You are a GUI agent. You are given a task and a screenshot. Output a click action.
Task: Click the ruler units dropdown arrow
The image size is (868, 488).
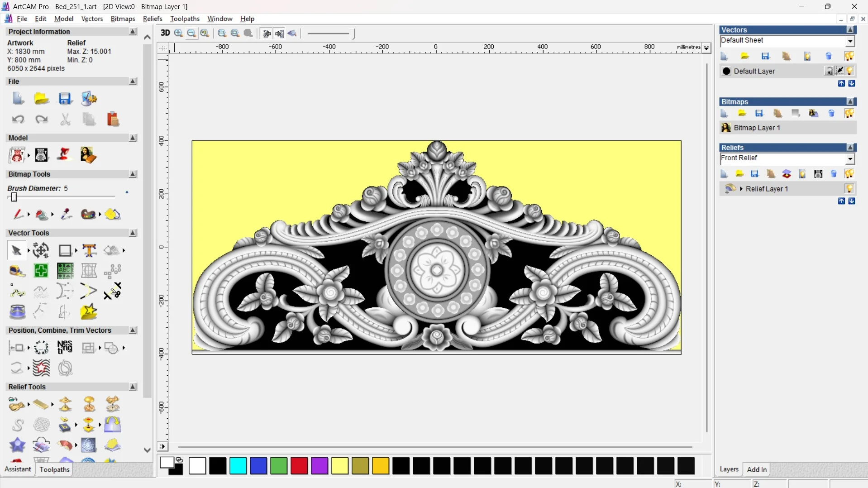click(x=706, y=48)
